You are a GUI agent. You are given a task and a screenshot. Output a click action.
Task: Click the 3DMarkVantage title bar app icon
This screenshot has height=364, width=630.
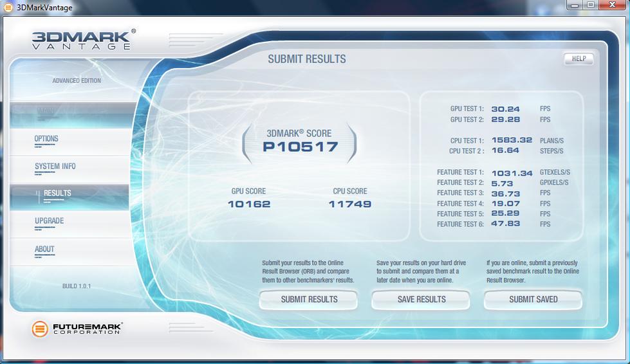[8, 8]
